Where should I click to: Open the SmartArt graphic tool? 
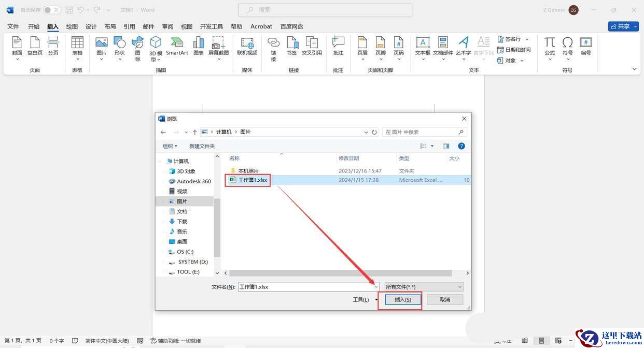click(x=177, y=47)
